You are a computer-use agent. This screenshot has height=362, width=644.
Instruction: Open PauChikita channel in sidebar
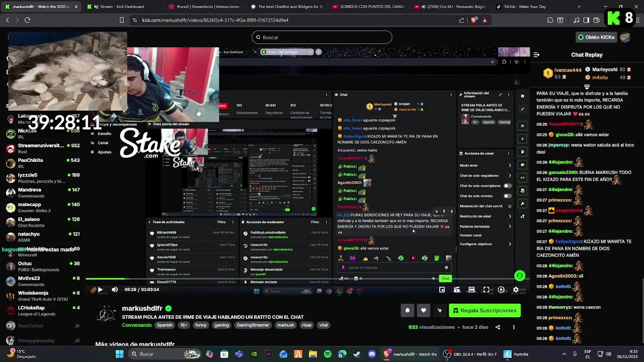coord(43,163)
